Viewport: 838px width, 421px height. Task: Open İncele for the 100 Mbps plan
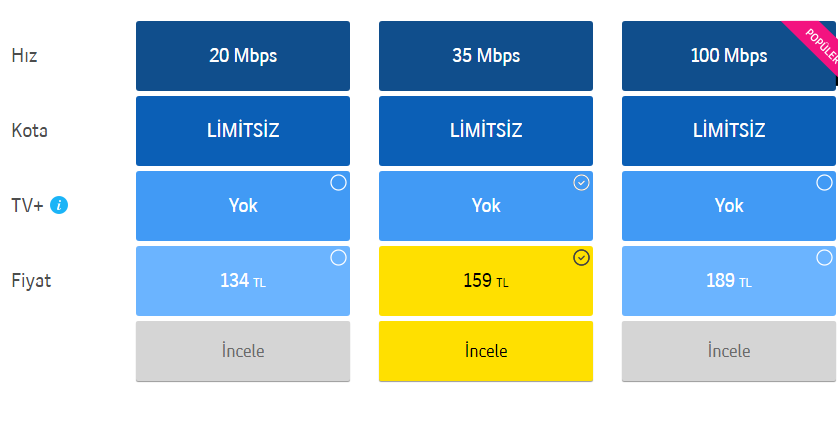click(x=729, y=351)
